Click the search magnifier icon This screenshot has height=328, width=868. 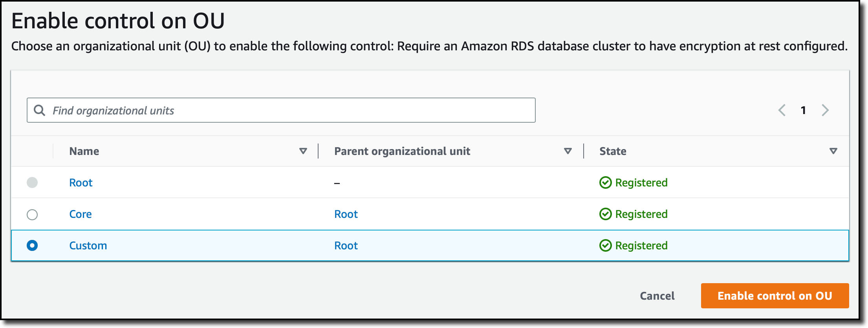pos(39,110)
